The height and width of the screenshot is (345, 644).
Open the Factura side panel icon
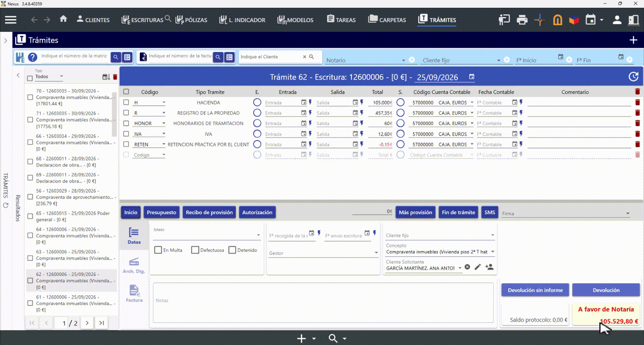pos(134,293)
